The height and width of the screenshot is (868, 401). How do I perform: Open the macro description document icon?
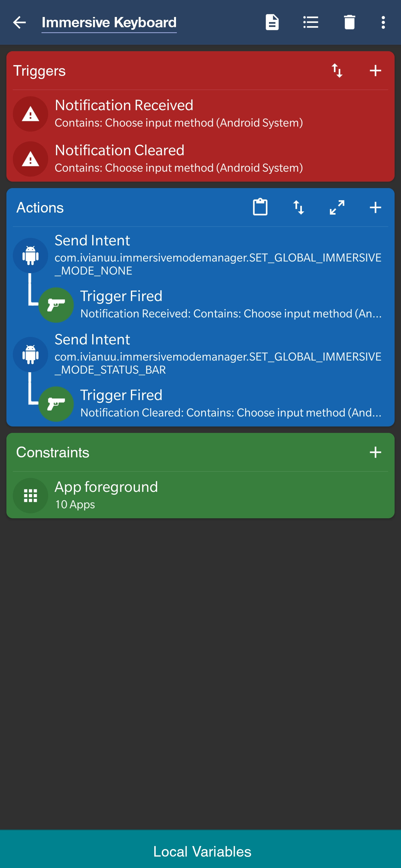pyautogui.click(x=272, y=23)
